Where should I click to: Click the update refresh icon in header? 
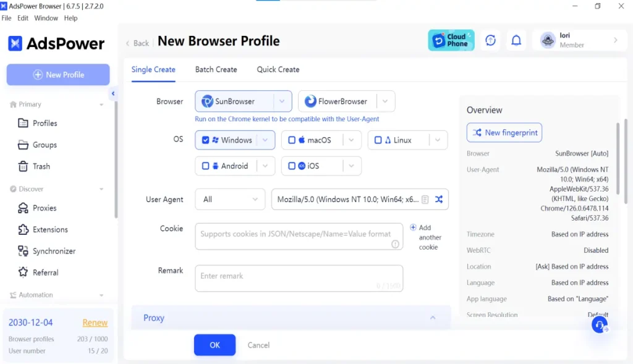(x=490, y=40)
